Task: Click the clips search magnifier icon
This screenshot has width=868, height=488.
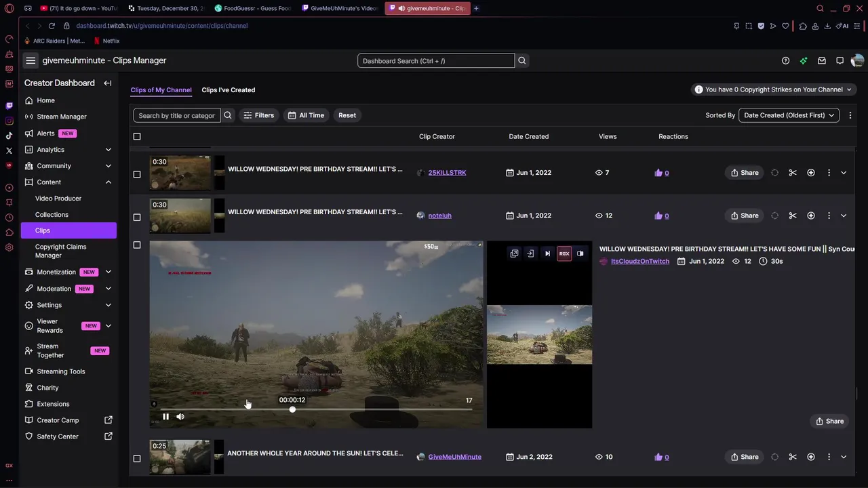Action: tap(228, 115)
